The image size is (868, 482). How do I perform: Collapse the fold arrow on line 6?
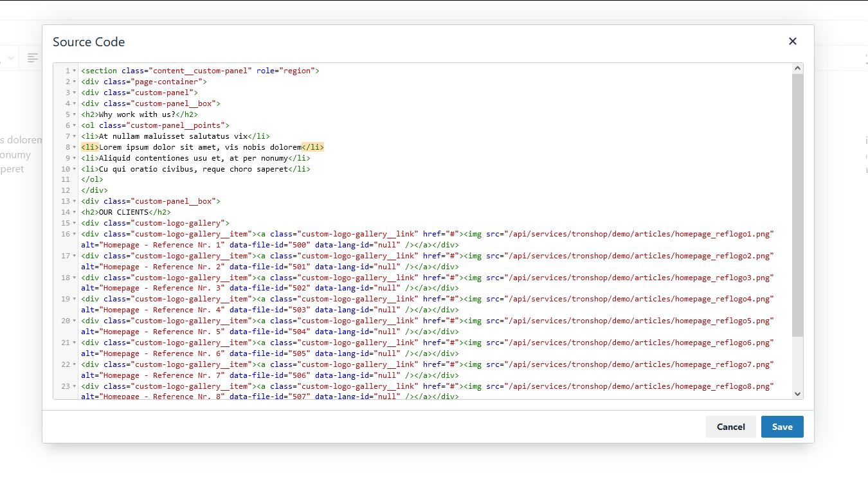coord(75,125)
